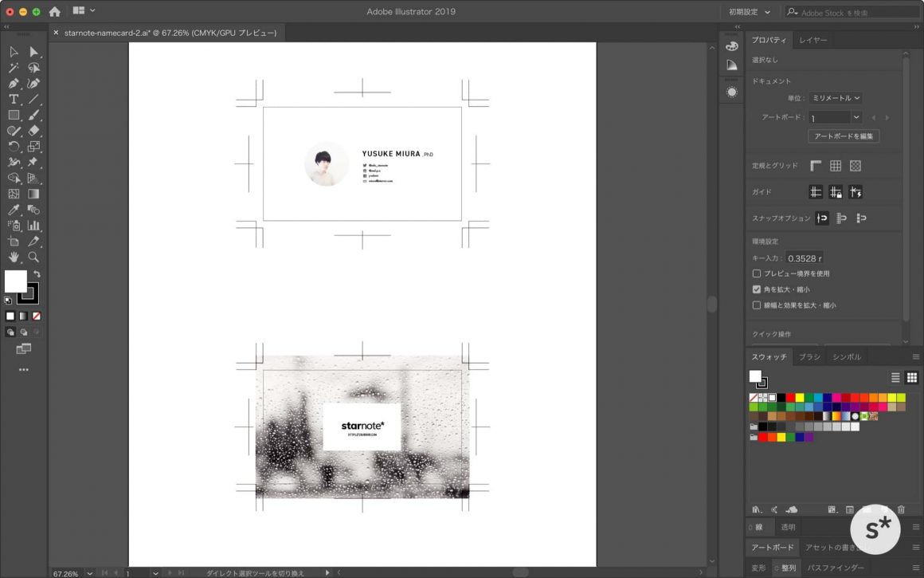Switch to the ブラシ tab
Viewport: 924px width, 578px height.
(x=809, y=357)
